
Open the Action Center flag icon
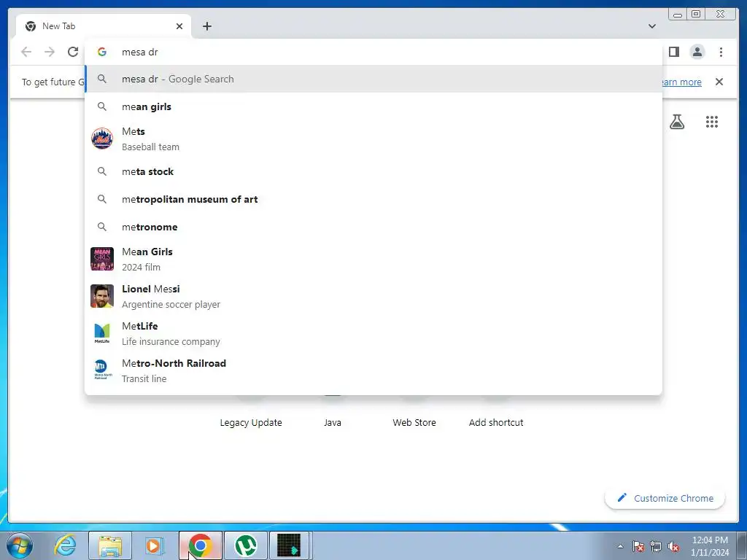pos(638,546)
